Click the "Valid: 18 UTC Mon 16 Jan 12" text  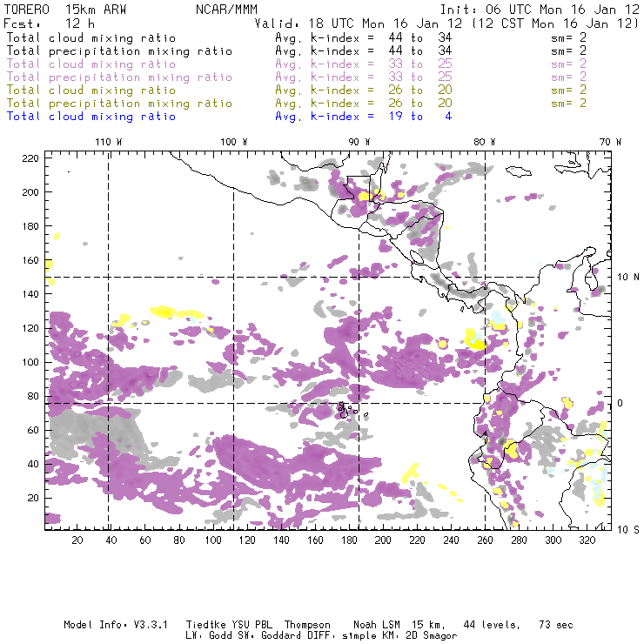[359, 23]
